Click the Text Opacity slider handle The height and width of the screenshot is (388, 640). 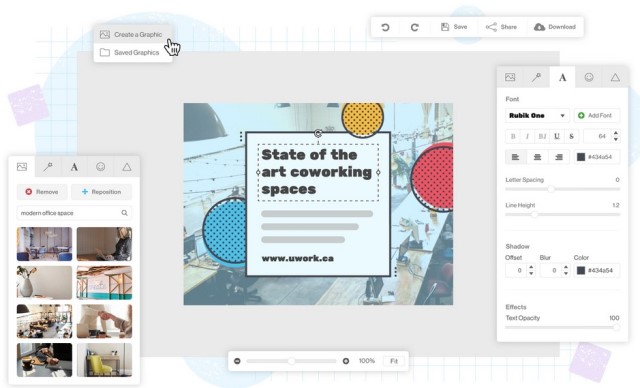click(616, 327)
